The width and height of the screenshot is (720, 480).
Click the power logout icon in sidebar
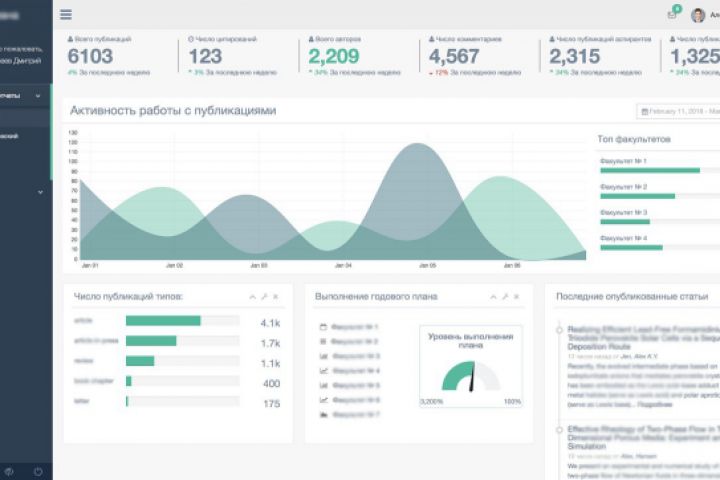[x=38, y=471]
